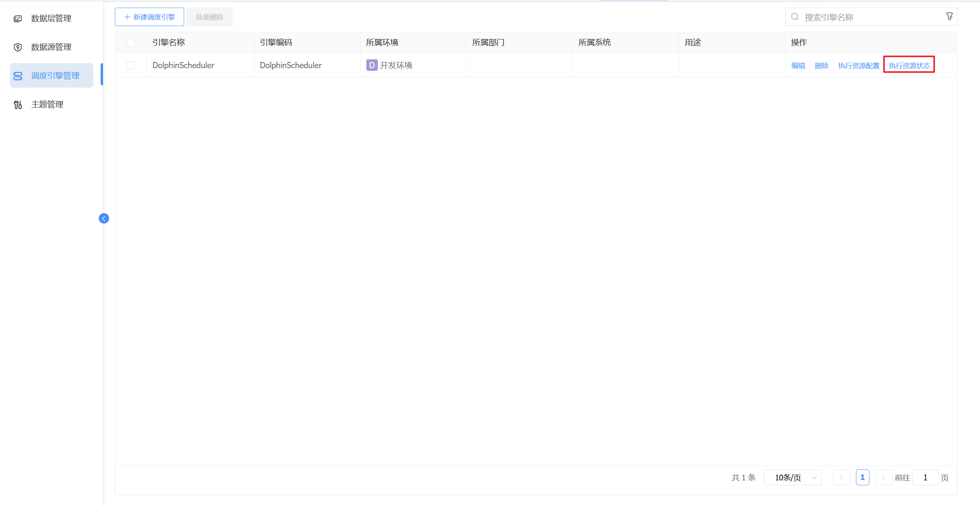The width and height of the screenshot is (980, 506).
Task: Click the 主题管理 fork sidebar icon
Action: pos(18,104)
